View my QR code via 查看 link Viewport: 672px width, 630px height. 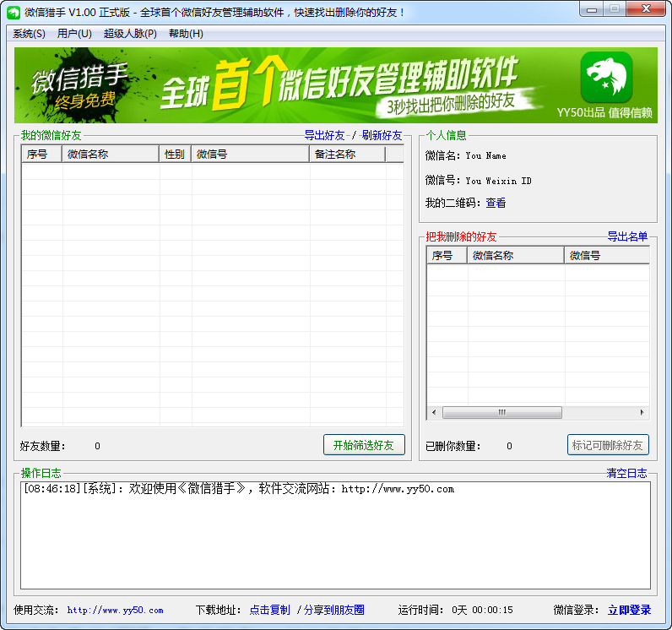click(496, 203)
